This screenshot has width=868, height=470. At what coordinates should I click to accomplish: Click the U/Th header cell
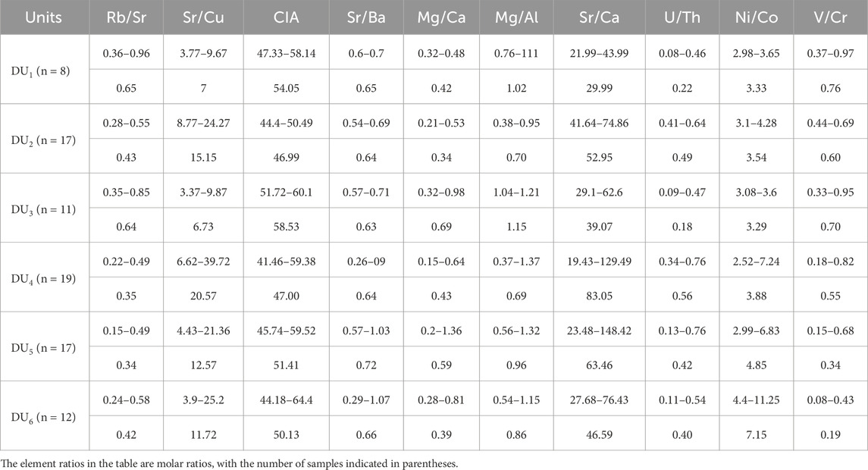682,17
